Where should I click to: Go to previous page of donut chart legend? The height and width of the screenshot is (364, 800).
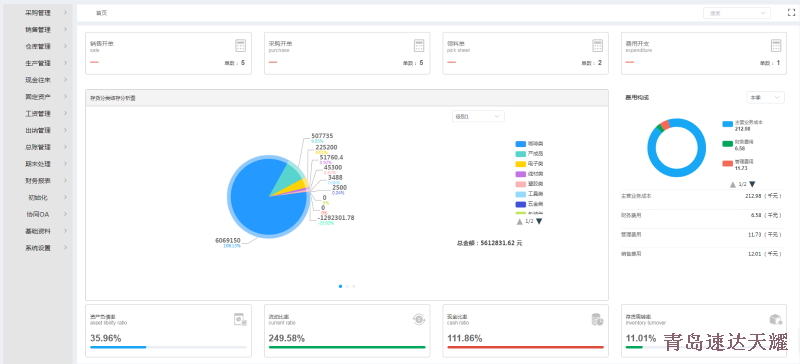(733, 184)
